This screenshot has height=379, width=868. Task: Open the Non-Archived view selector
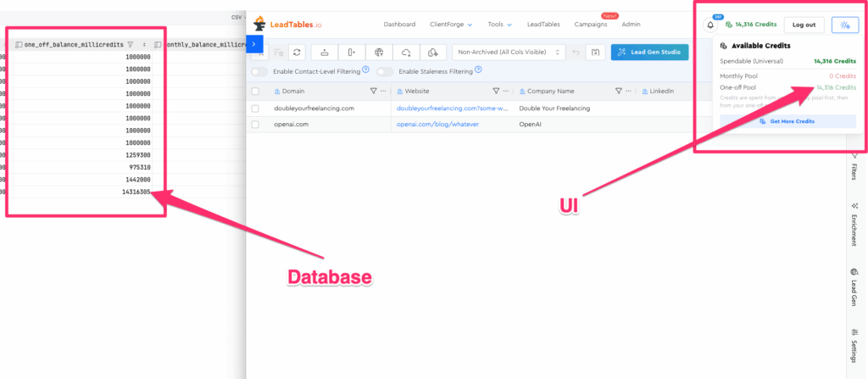coord(509,53)
